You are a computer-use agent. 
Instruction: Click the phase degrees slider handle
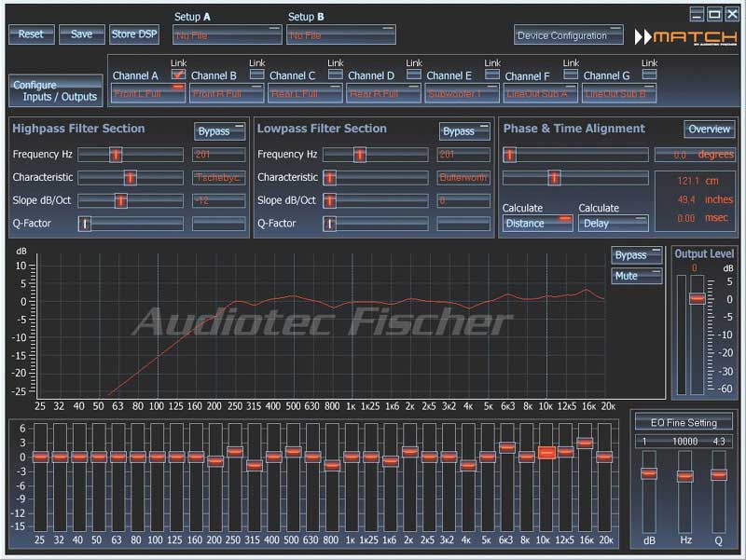(509, 155)
